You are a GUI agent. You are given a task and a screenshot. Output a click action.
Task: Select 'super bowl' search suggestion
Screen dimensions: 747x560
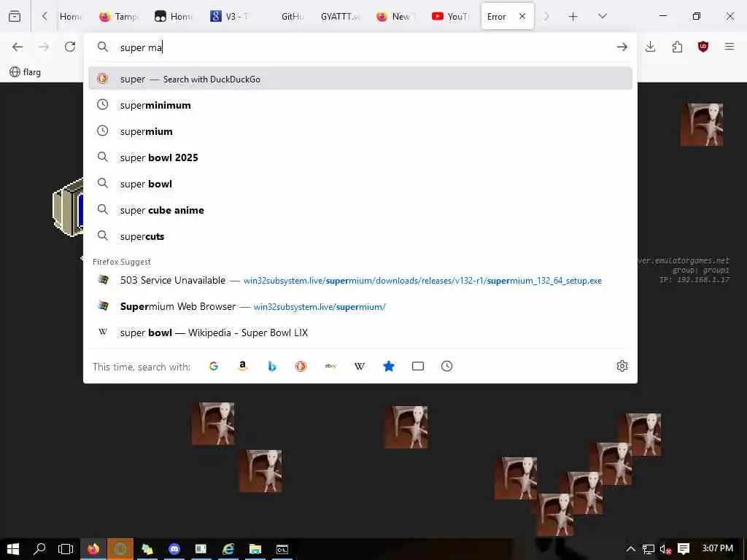[360, 183]
